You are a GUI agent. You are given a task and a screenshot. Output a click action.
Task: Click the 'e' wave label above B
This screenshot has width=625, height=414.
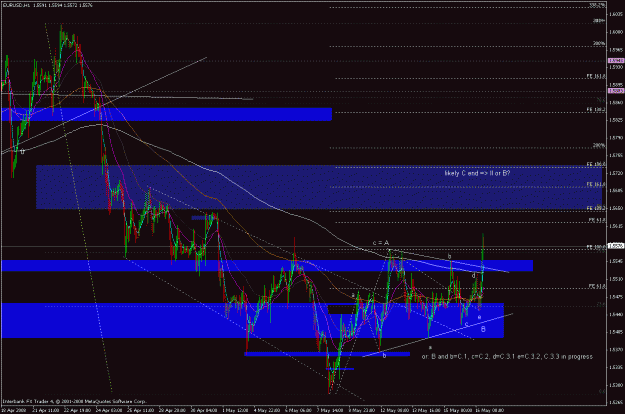click(479, 318)
